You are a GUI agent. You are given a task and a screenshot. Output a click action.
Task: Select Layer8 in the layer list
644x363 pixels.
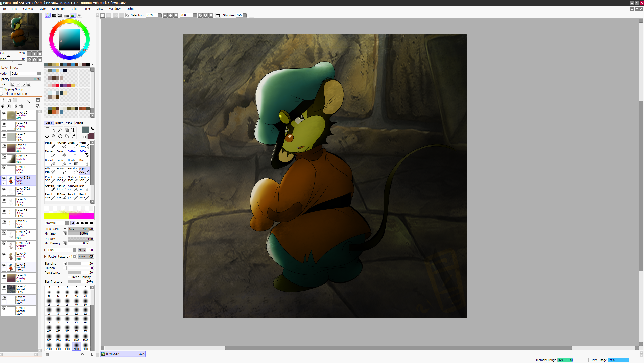click(18, 278)
